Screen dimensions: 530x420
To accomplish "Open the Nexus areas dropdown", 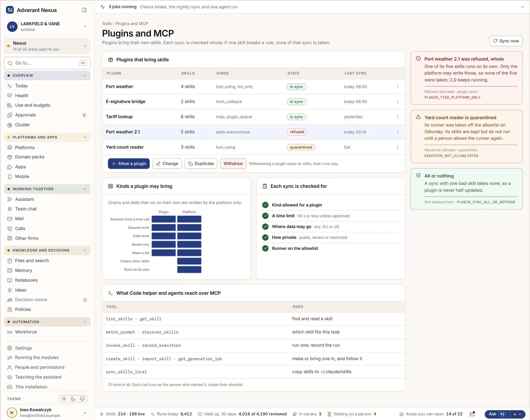I will pos(47,46).
